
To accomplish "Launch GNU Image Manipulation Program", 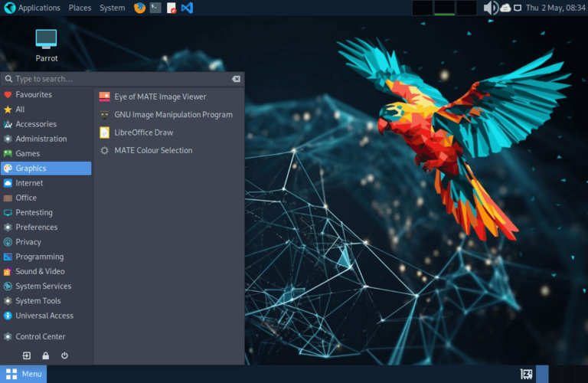I will pos(168,114).
